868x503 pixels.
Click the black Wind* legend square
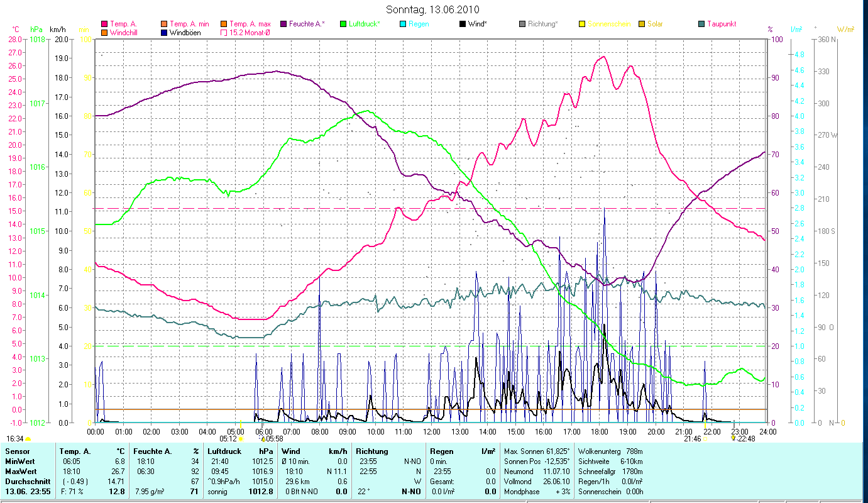coord(462,24)
